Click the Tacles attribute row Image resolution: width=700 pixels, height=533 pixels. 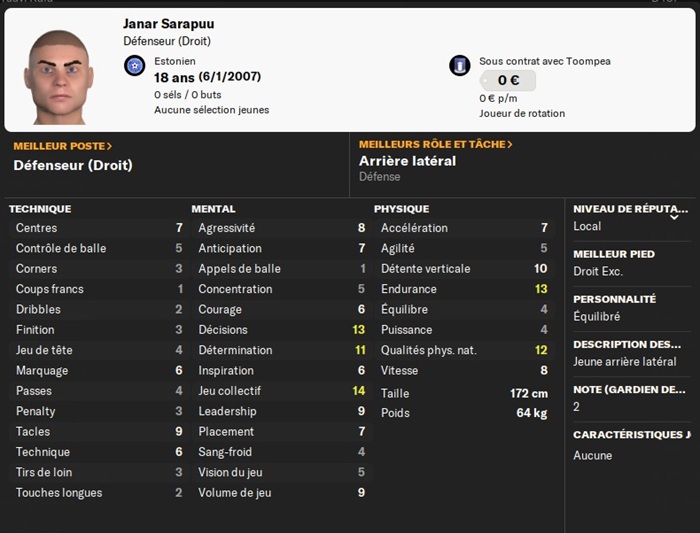pyautogui.click(x=98, y=432)
